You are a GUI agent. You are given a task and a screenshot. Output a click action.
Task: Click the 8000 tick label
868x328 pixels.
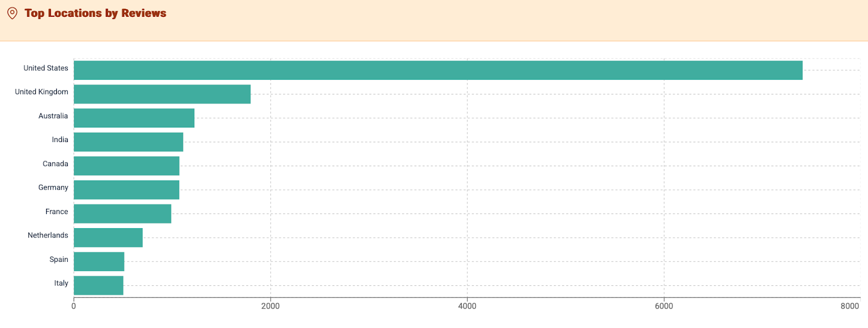[x=850, y=306]
